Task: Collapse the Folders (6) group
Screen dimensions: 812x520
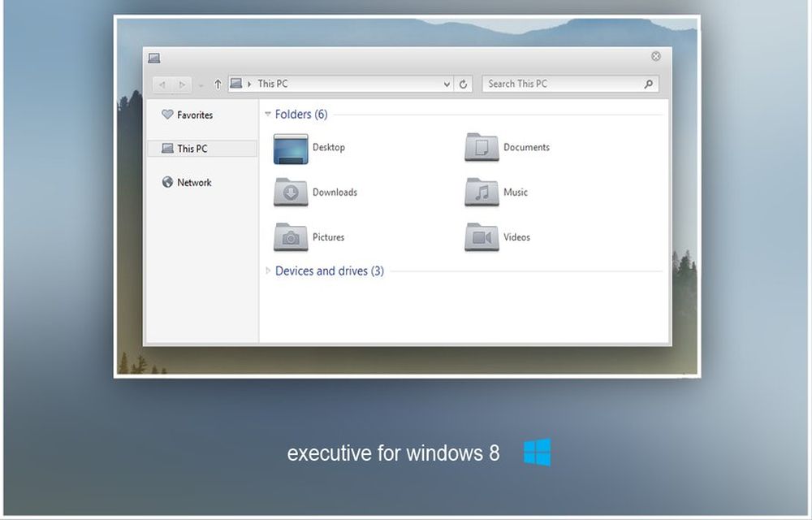Action: tap(268, 114)
